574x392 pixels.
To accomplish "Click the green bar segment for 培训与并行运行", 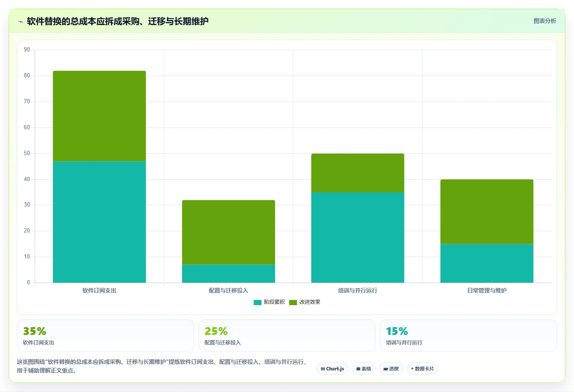I will pyautogui.click(x=358, y=173).
